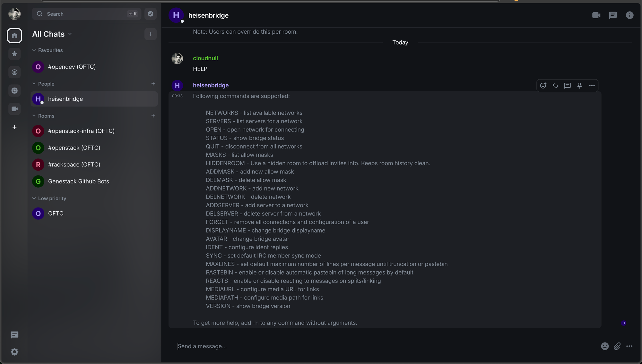Collapse the Rooms section
642x364 pixels.
(x=34, y=116)
